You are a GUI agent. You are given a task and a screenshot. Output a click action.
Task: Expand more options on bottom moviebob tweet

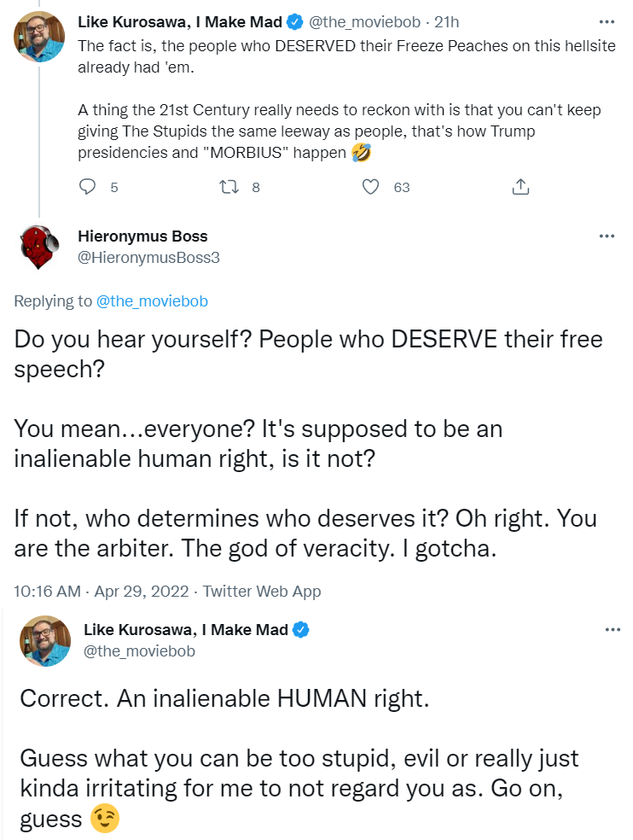click(x=613, y=629)
